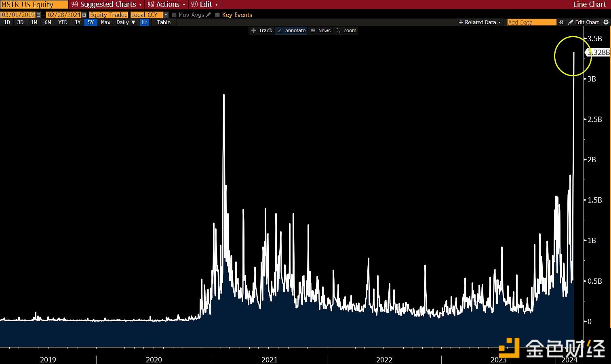The image size is (611, 364).
Task: Select the line chart view icon
Action: coord(145,23)
